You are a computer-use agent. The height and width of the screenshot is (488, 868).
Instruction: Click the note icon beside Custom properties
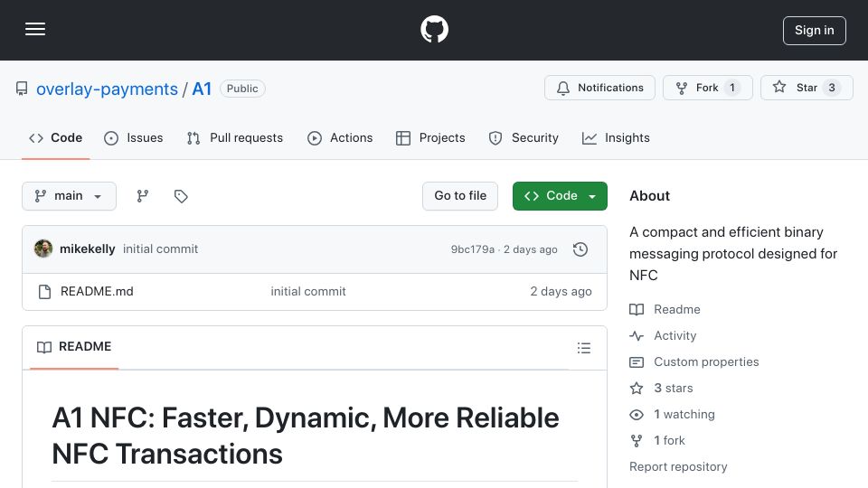[x=637, y=362]
